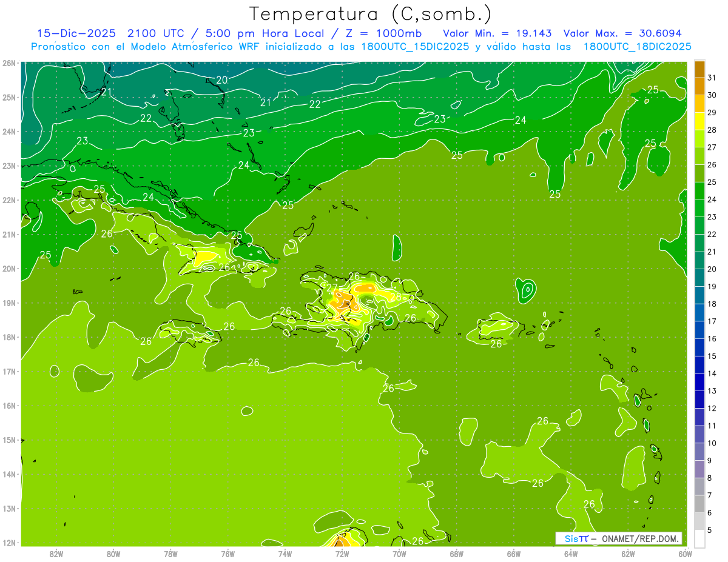The width and height of the screenshot is (728, 562).
Task: Select the "16N" latitude axis label
Action: pyautogui.click(x=8, y=406)
